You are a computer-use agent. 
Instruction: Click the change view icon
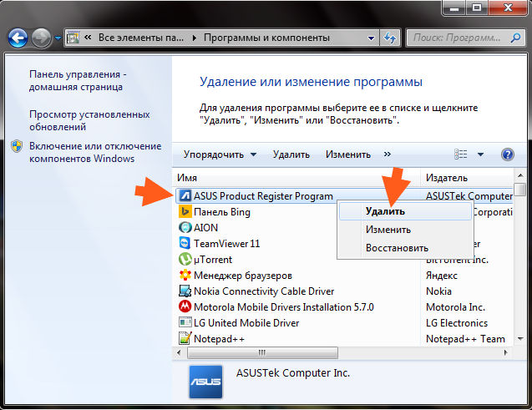point(460,154)
